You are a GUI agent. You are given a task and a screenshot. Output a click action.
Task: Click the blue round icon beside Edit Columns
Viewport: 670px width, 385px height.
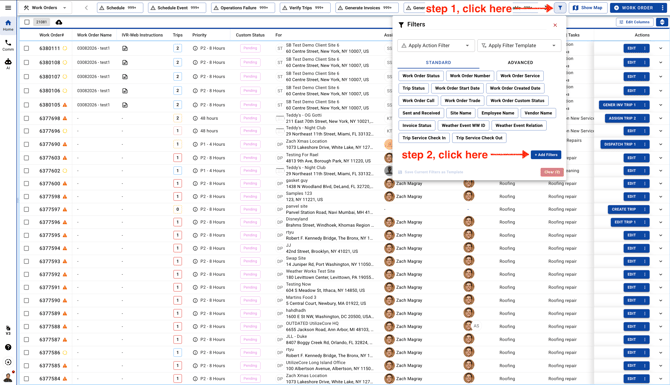[661, 22]
